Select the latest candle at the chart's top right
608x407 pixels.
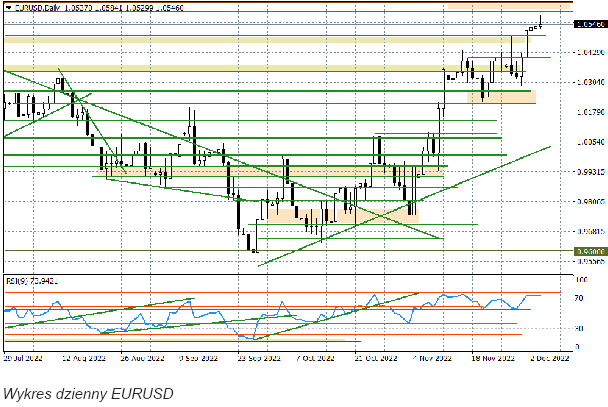(x=539, y=23)
